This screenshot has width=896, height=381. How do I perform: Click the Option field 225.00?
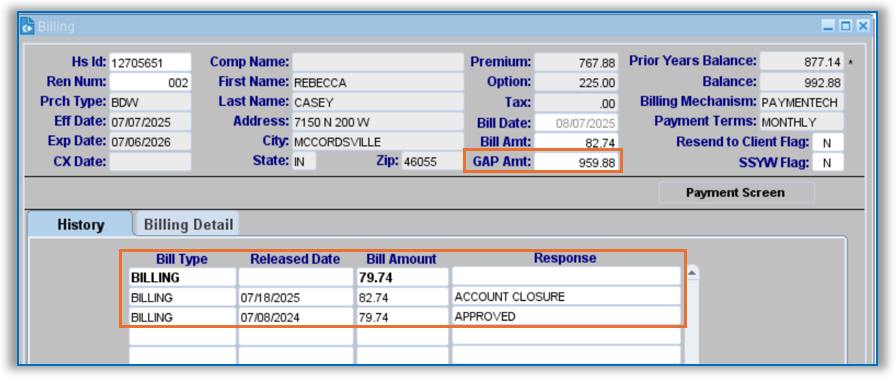click(576, 82)
